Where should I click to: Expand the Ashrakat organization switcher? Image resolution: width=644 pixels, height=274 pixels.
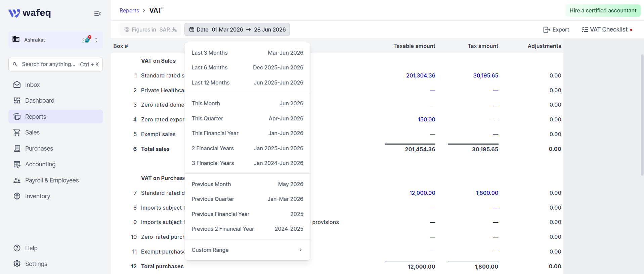click(x=56, y=40)
